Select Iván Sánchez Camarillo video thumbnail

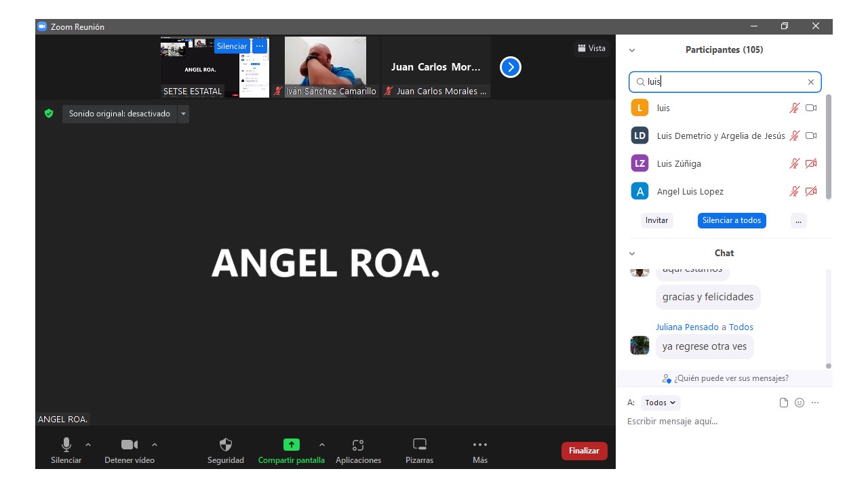point(325,67)
